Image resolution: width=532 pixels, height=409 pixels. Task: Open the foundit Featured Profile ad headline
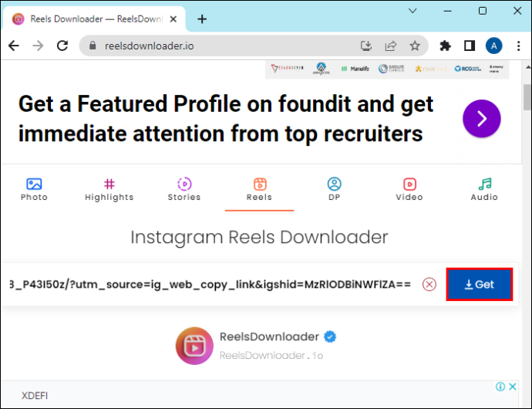[226, 119]
